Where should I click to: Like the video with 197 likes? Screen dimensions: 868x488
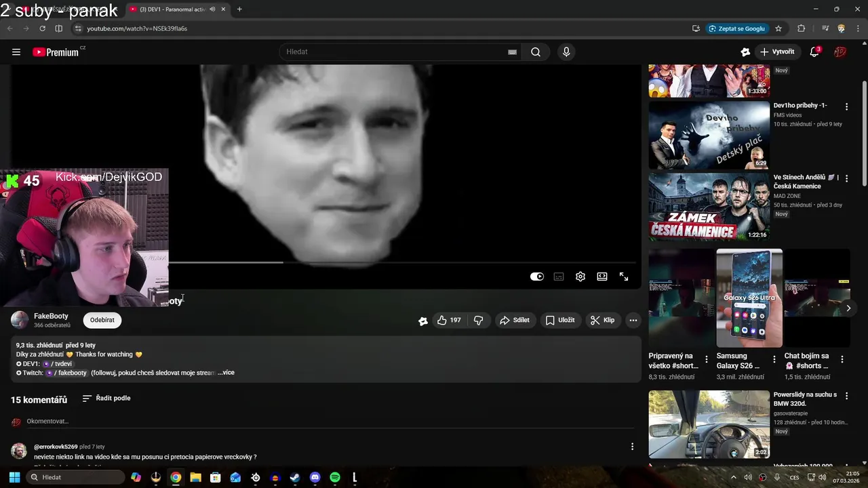tap(449, 320)
